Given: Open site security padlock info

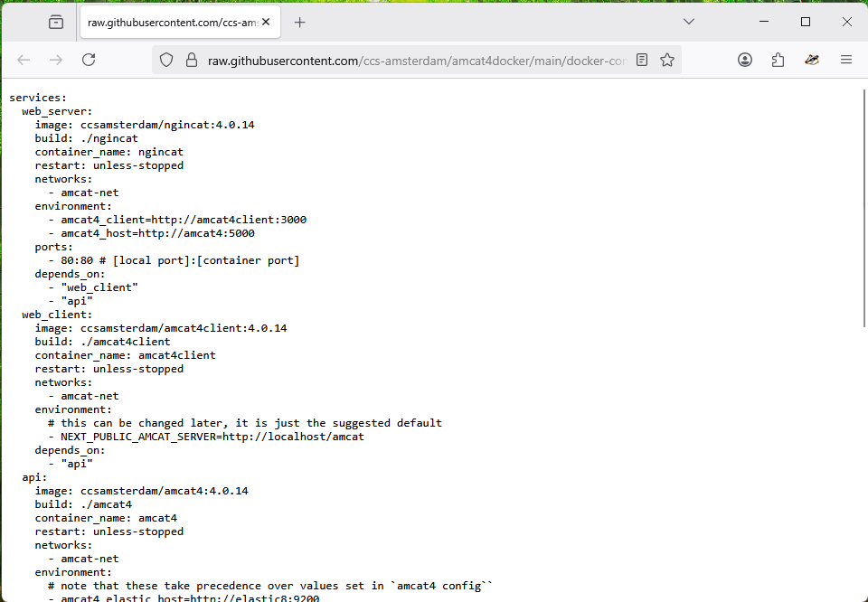Looking at the screenshot, I should click(x=191, y=60).
